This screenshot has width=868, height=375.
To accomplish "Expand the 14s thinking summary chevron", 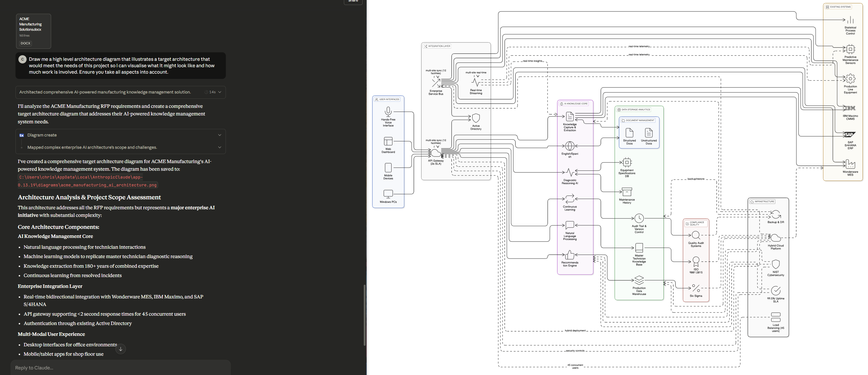I will click(x=220, y=92).
